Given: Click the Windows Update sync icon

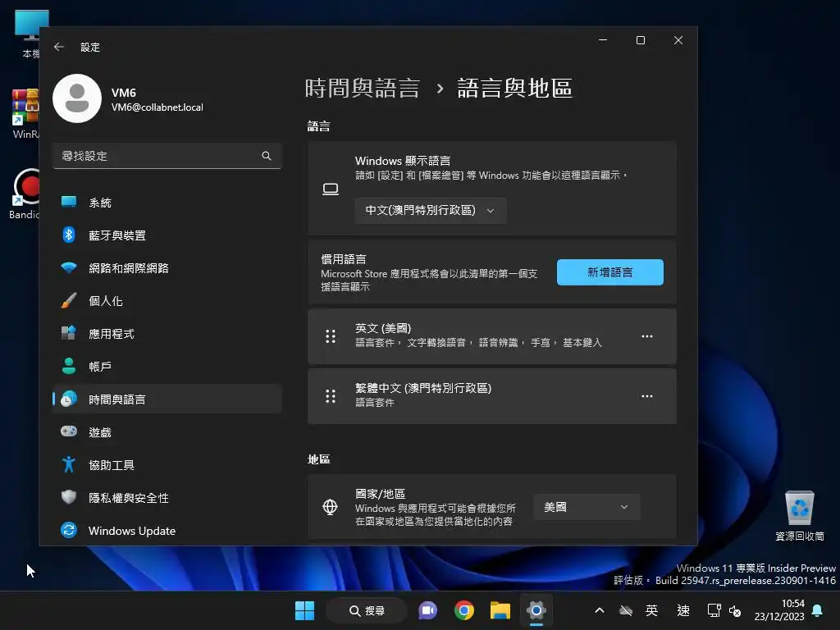Looking at the screenshot, I should 69,530.
